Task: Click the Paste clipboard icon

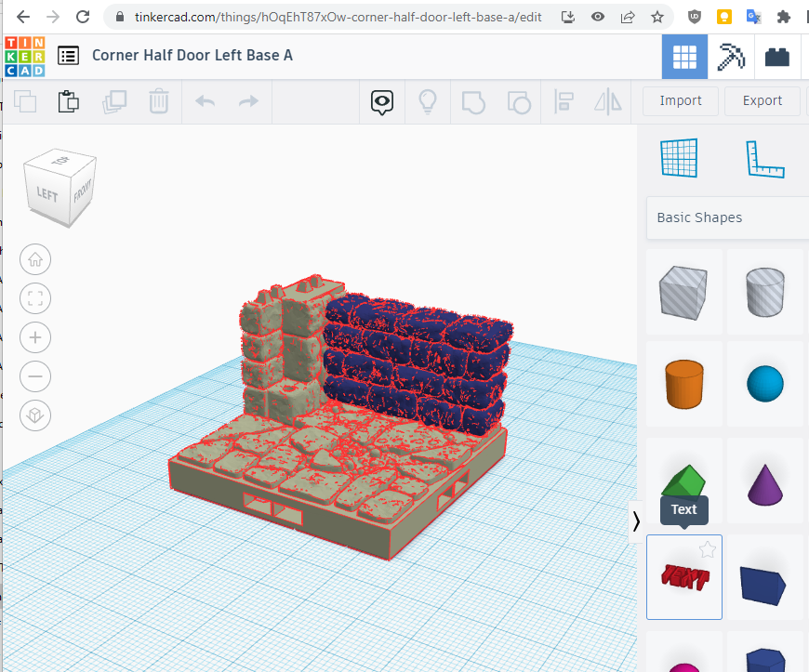Action: [x=69, y=101]
